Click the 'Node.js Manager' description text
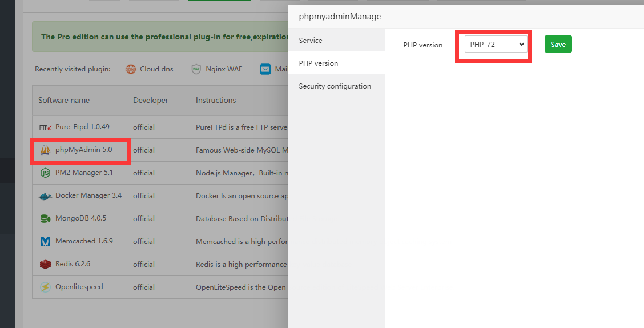 point(241,173)
